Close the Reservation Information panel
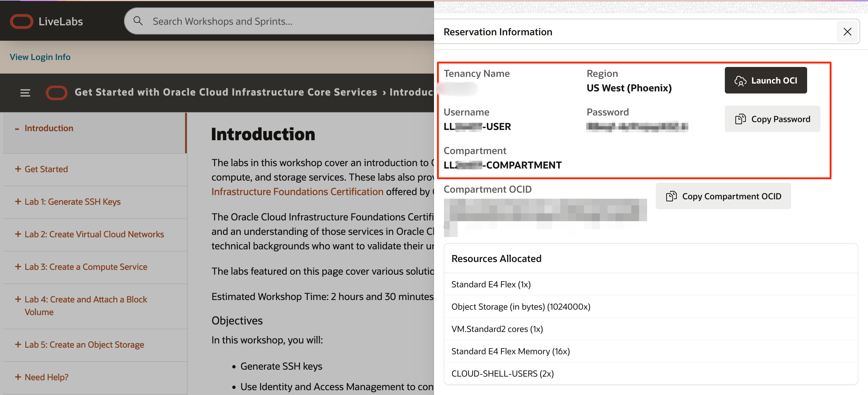This screenshot has width=868, height=395. click(x=847, y=32)
